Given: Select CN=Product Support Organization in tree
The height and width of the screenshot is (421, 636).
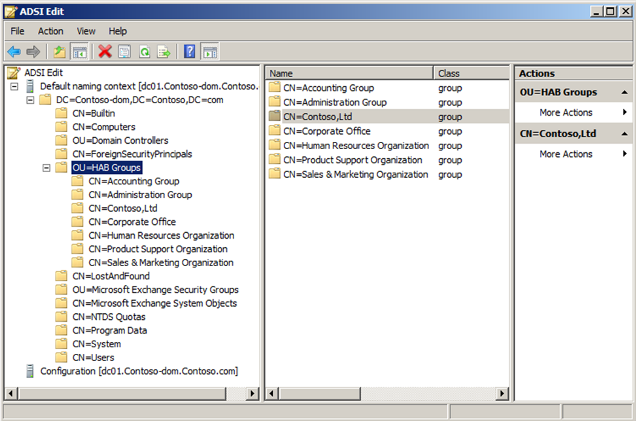Looking at the screenshot, I should (158, 249).
